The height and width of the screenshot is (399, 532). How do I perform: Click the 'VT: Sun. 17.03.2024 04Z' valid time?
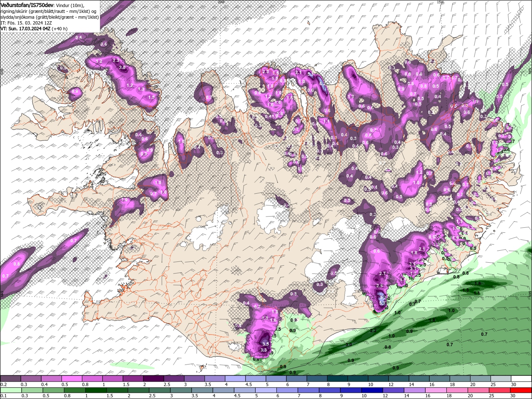(x=25, y=29)
